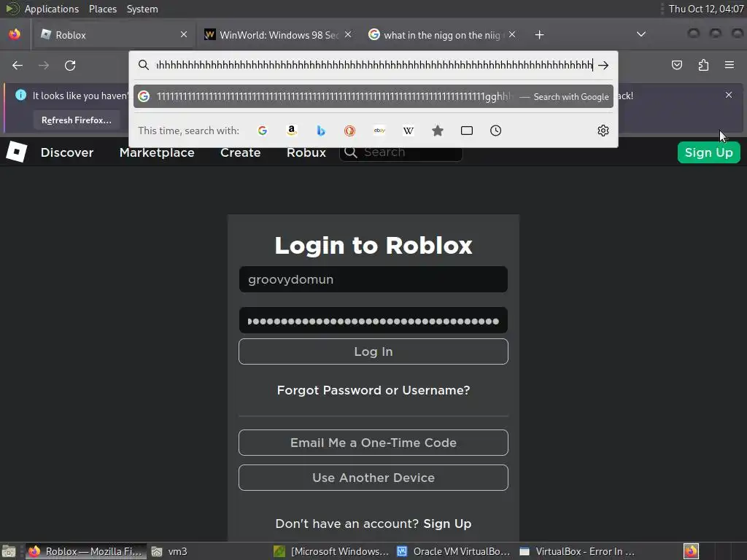This screenshot has height=560, width=747.
Task: Search this time with eBay icon
Action: point(379,131)
